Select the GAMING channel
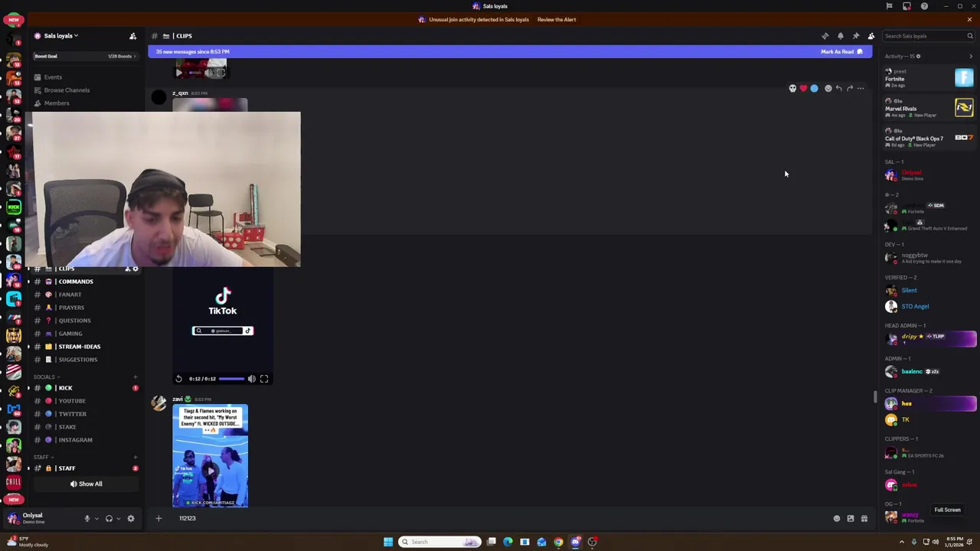The image size is (980, 551). pyautogui.click(x=84, y=334)
